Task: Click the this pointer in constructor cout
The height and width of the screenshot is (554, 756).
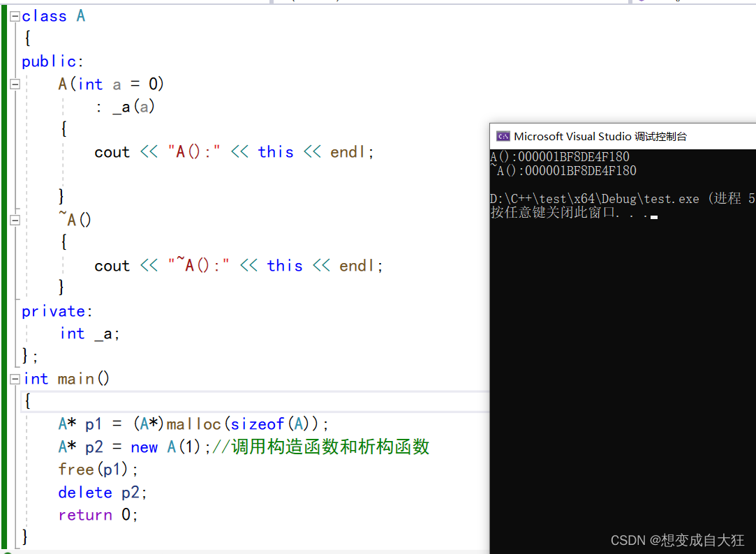Action: [275, 151]
